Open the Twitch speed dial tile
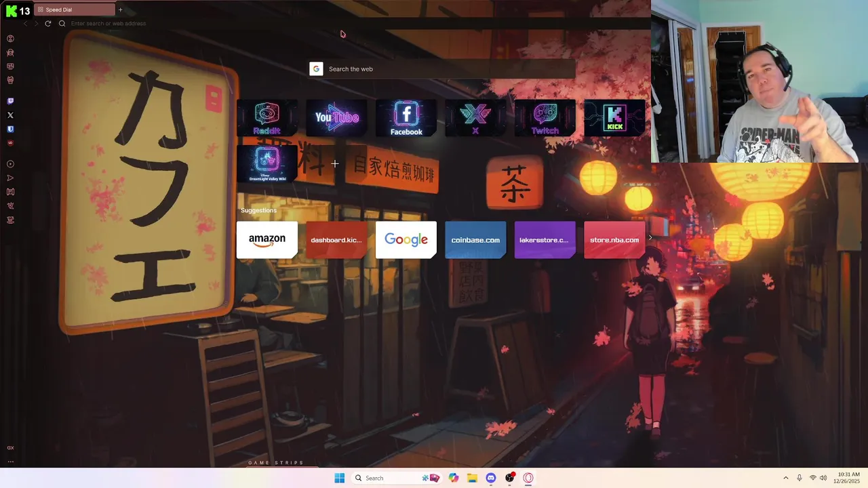This screenshot has height=488, width=868. pyautogui.click(x=545, y=118)
